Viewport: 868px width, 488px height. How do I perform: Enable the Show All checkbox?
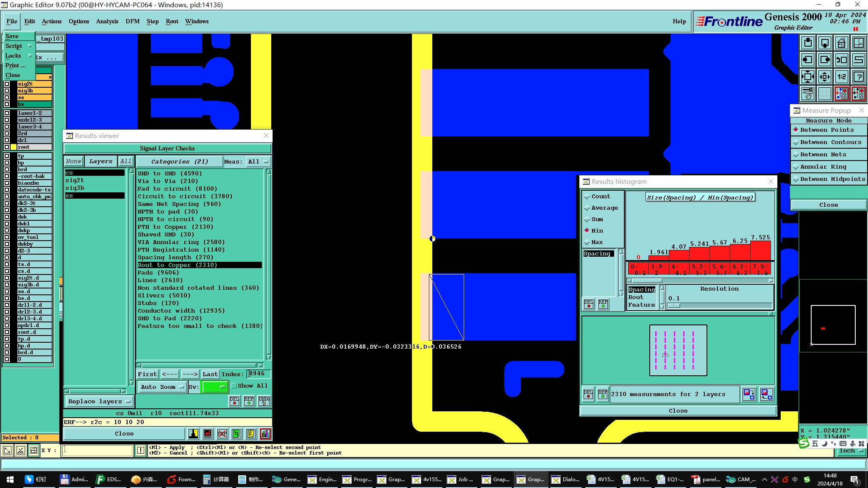pyautogui.click(x=234, y=386)
